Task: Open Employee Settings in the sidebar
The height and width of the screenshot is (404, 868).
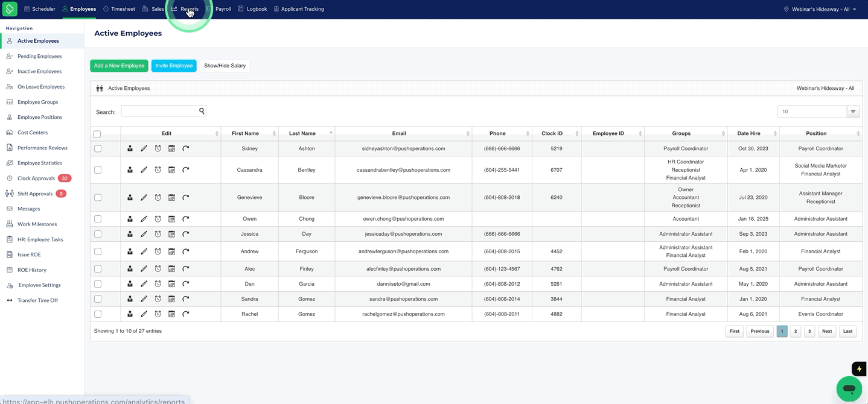Action: pyautogui.click(x=39, y=285)
